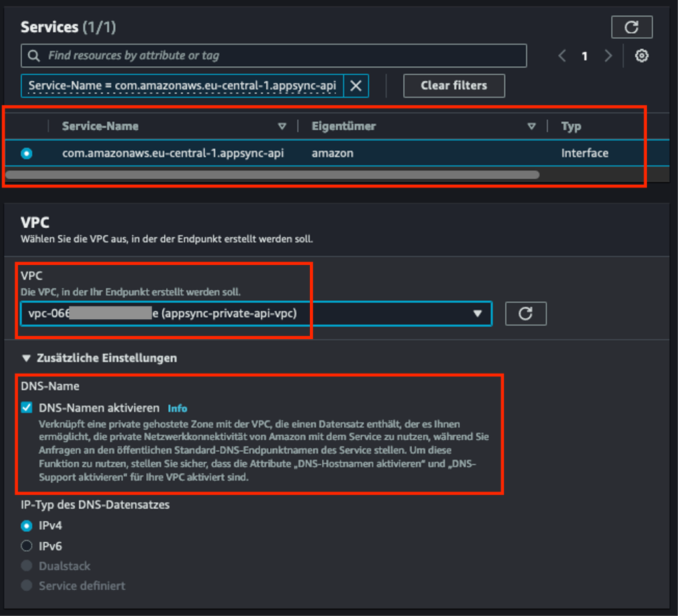
Task: Go to the next results page
Action: 608,56
